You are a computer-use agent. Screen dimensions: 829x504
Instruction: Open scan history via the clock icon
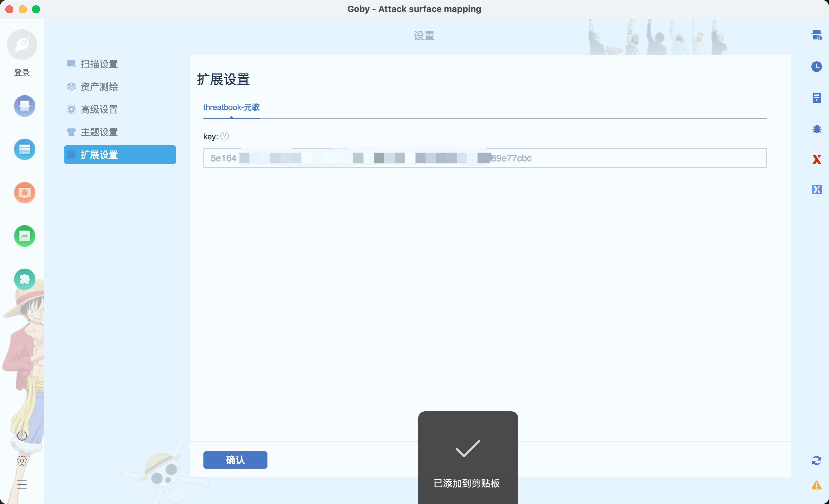(x=817, y=67)
